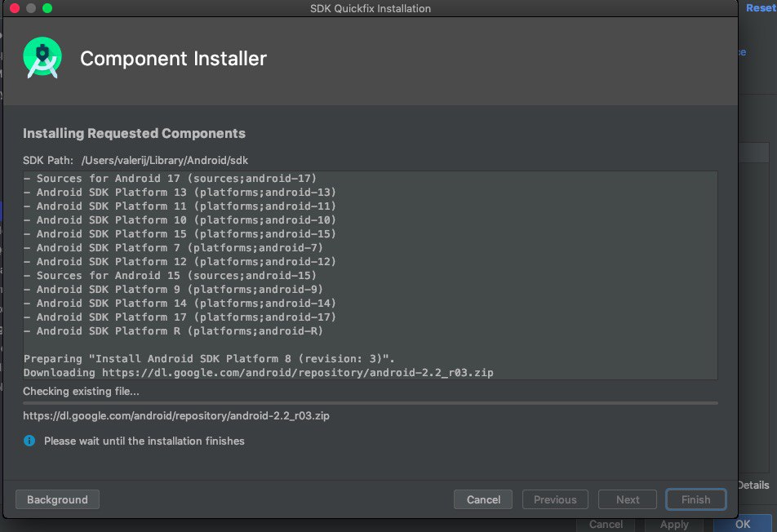Click Apply in the settings window behind

[x=674, y=525]
